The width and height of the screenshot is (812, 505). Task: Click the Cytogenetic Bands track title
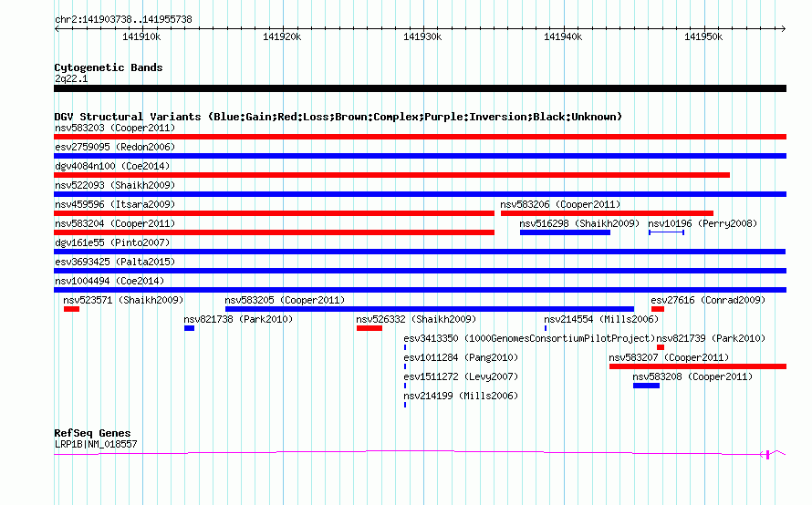[109, 67]
